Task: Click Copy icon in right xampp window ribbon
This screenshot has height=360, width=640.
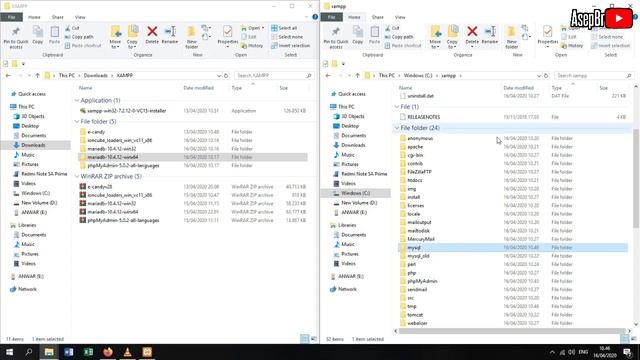Action: tap(358, 35)
